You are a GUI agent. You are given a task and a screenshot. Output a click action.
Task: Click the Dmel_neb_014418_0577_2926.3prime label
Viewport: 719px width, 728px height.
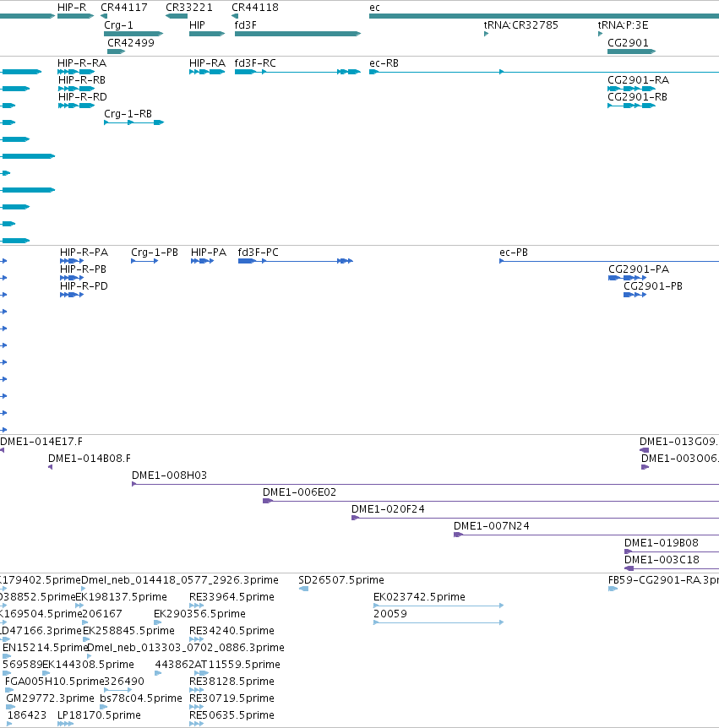point(180,580)
